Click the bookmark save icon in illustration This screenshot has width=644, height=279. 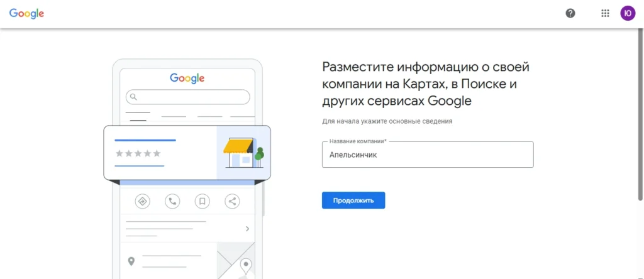click(x=202, y=202)
